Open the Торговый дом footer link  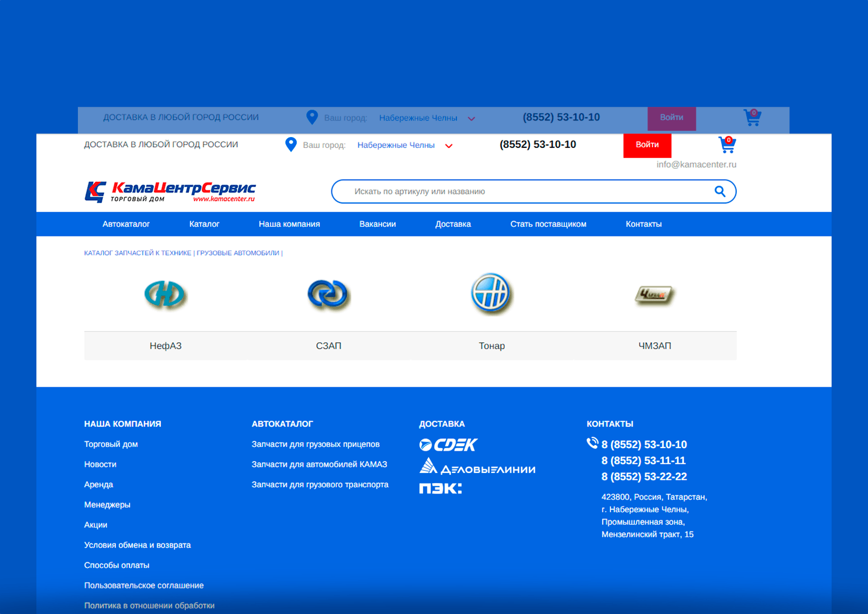coord(111,444)
